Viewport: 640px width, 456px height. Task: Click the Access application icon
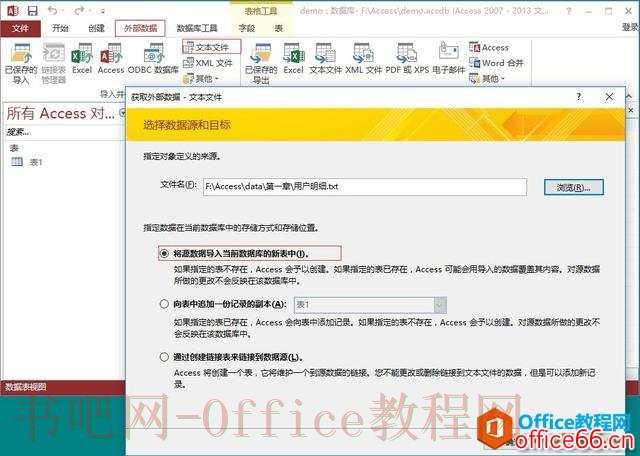click(13, 11)
